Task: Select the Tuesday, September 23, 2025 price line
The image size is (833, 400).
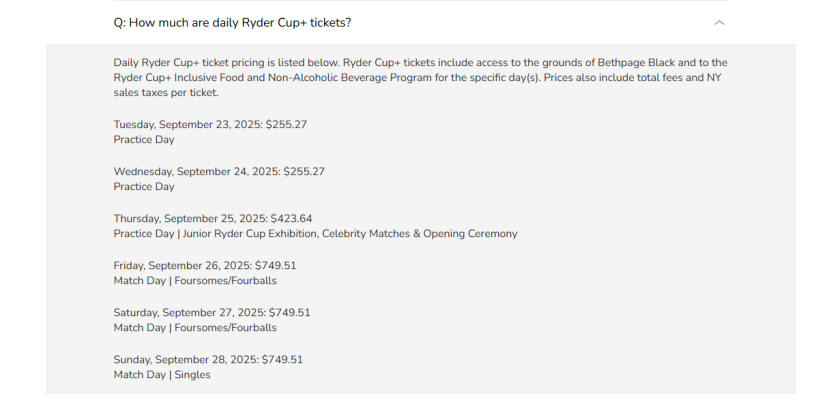Action: click(x=210, y=125)
